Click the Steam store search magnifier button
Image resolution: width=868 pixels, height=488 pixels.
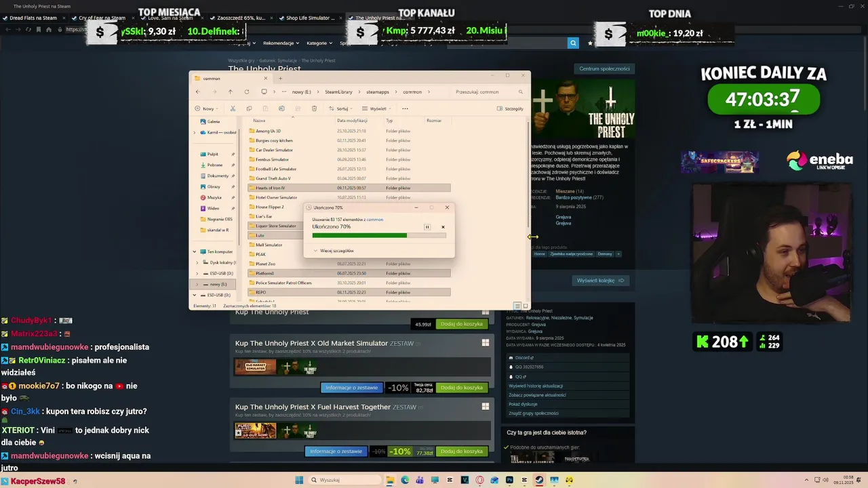click(573, 43)
